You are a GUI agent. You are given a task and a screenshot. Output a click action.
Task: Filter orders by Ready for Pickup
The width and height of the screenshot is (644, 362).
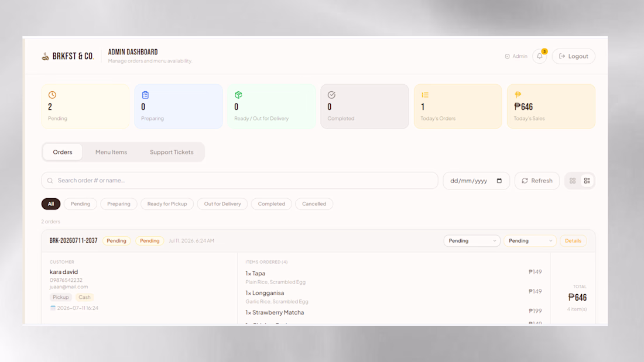[167, 204]
